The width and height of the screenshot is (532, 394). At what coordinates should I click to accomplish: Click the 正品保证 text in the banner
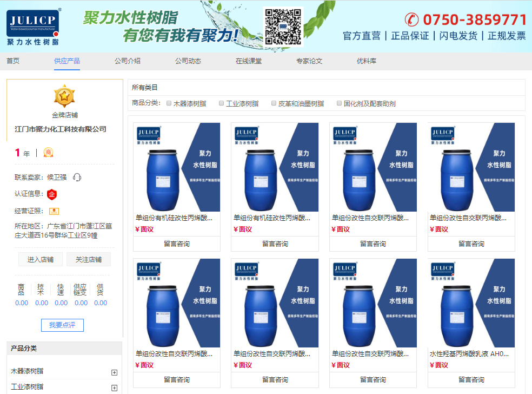(x=410, y=36)
